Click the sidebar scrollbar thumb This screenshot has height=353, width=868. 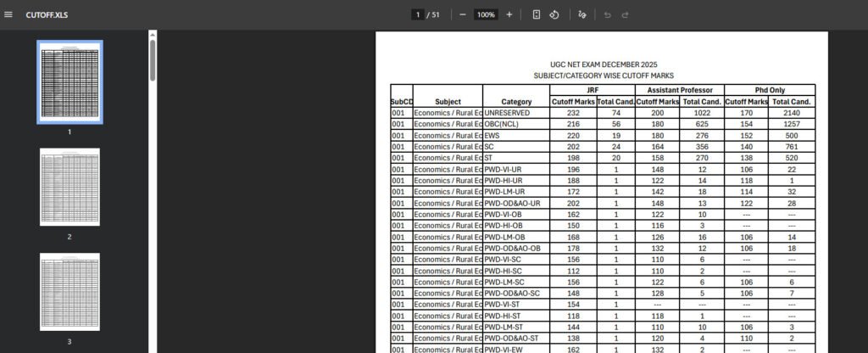(153, 59)
